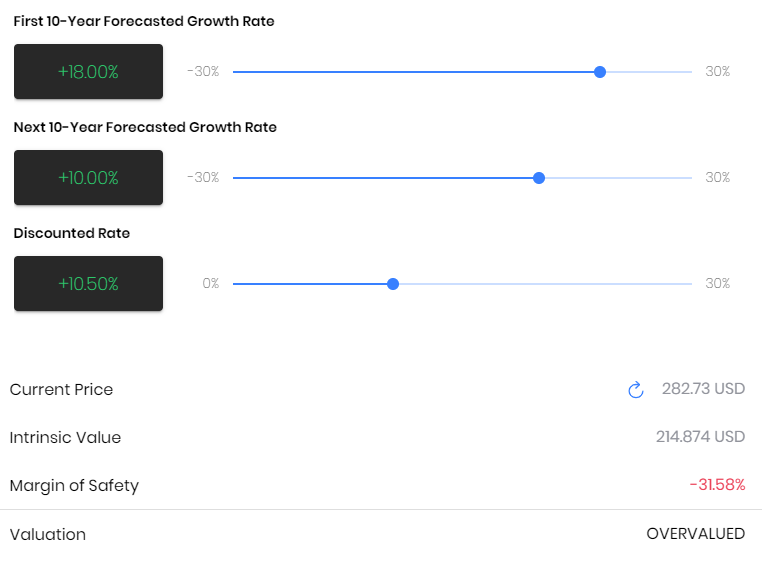Viewport: 775px width, 566px height.
Task: Click the First 10-Year growth slider handle
Action: pyautogui.click(x=600, y=72)
